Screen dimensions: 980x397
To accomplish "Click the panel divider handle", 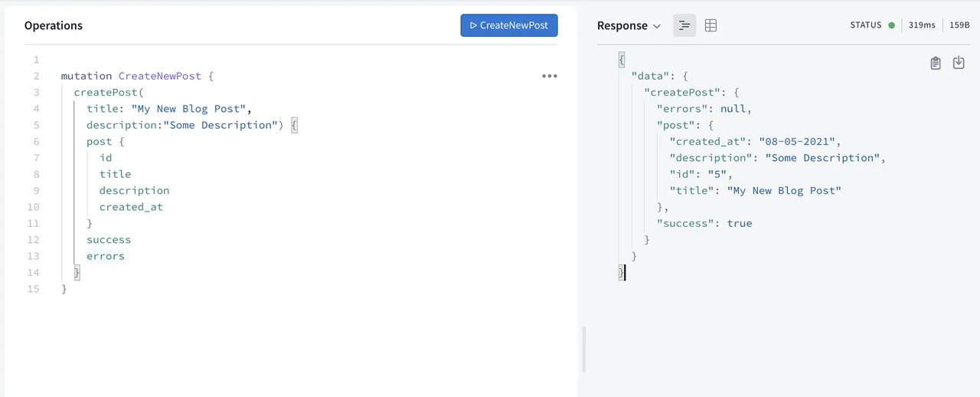I will [584, 349].
